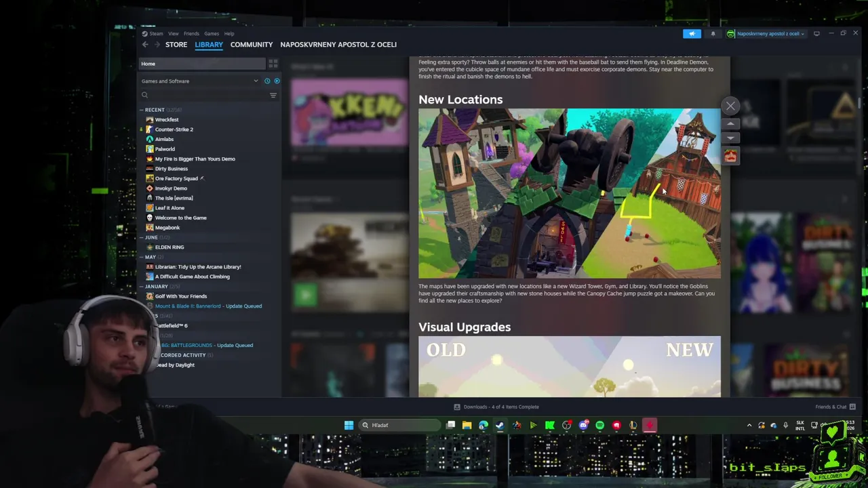Go to library Home button

[202, 64]
